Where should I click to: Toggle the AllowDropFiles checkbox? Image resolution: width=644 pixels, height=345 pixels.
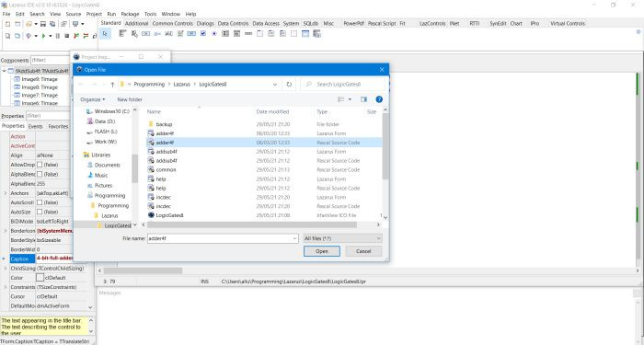40,165
